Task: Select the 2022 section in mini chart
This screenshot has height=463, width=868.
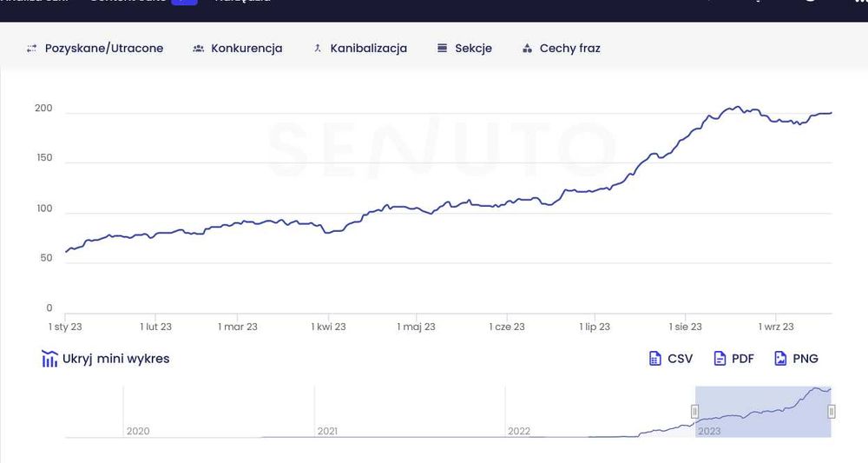Action: click(x=599, y=413)
